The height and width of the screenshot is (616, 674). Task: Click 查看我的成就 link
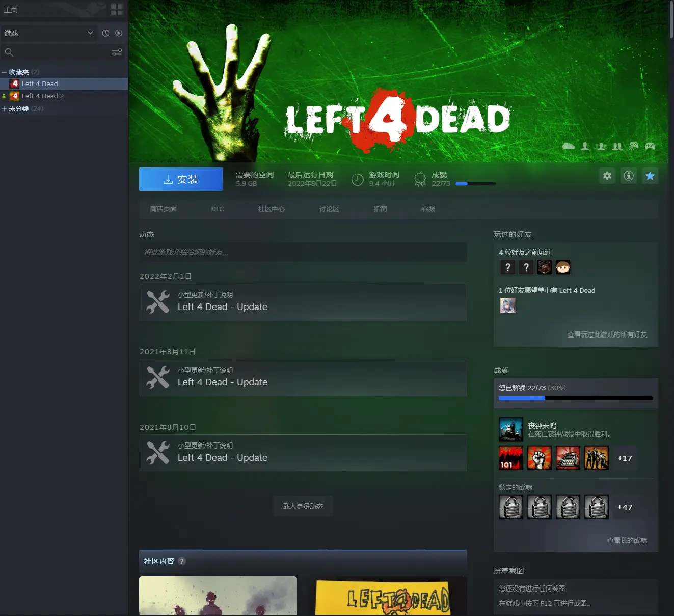[x=627, y=540]
